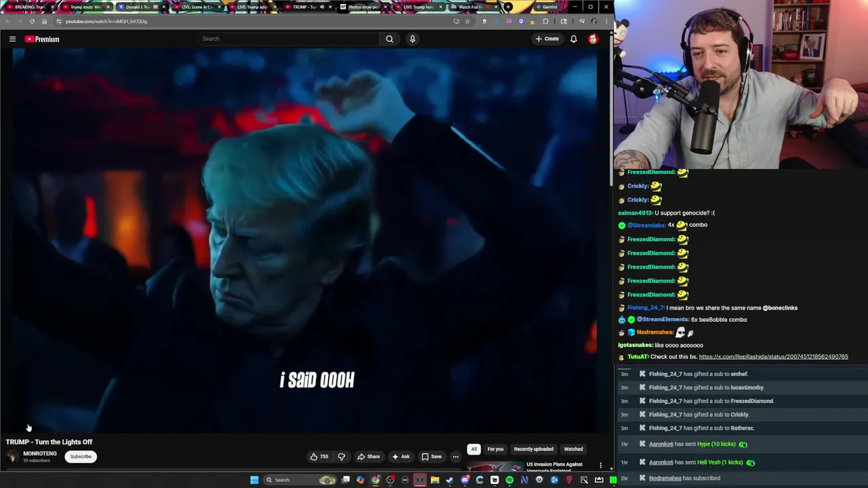Open the YouTube account avatar menu
This screenshot has width=868, height=488.
[x=593, y=39]
